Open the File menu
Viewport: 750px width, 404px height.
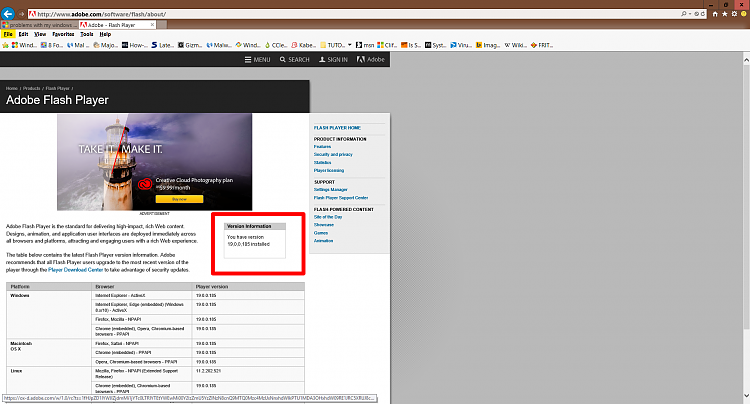point(8,34)
